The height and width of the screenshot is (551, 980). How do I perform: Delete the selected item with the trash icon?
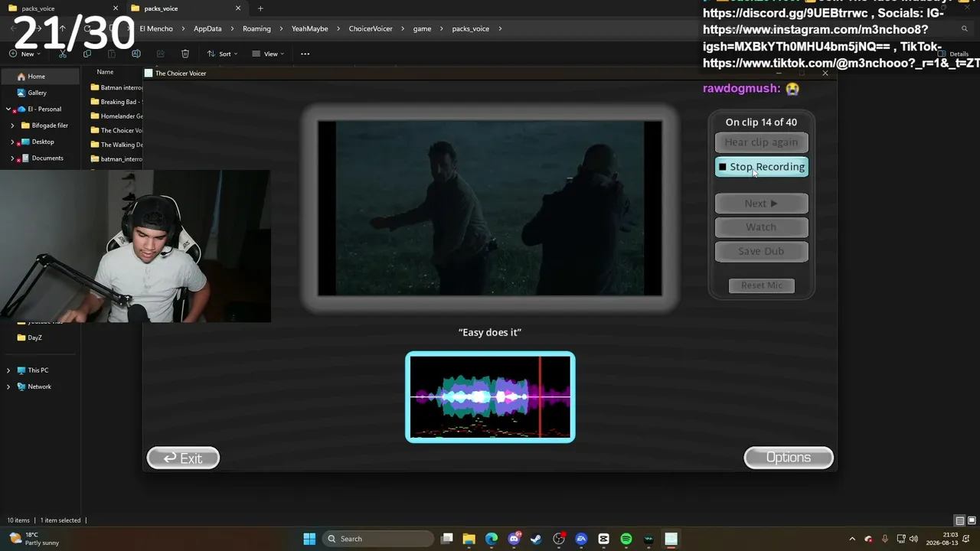coord(185,54)
